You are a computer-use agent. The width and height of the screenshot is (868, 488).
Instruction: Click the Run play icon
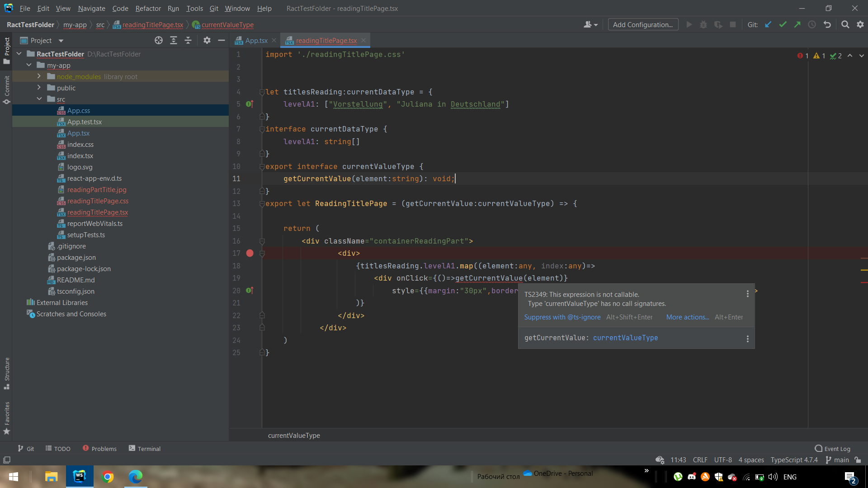[x=689, y=24]
